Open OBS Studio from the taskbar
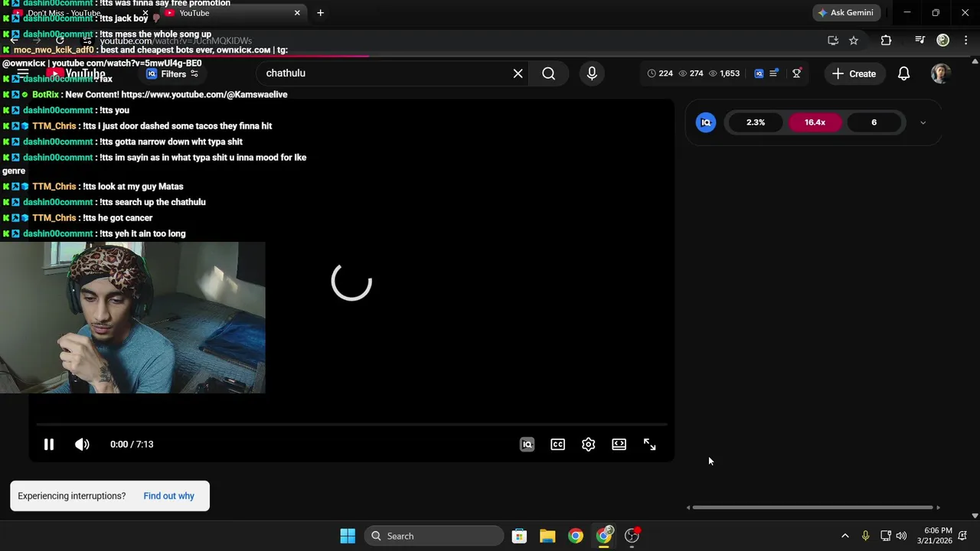 pyautogui.click(x=632, y=536)
